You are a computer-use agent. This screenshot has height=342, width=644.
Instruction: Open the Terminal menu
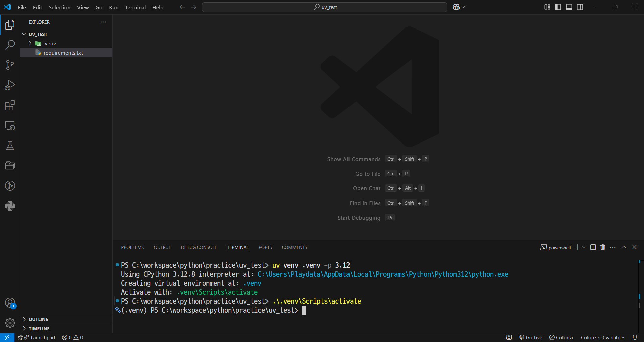tap(136, 7)
